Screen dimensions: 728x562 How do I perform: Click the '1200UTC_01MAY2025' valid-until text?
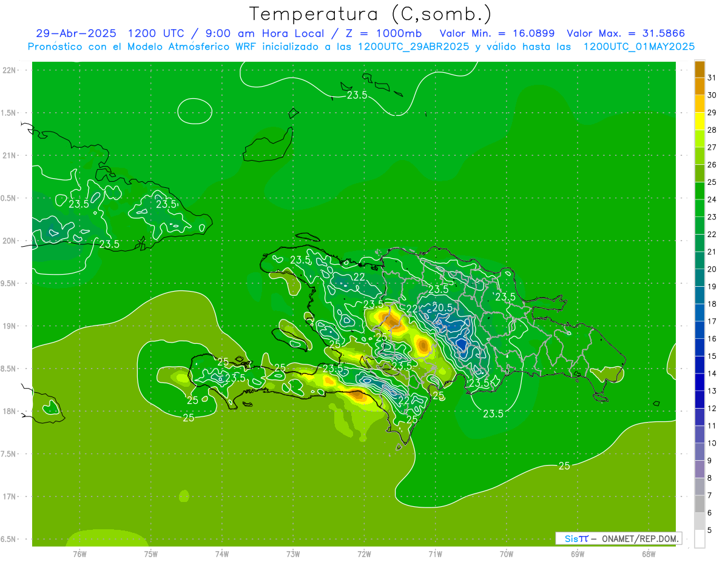(639, 47)
